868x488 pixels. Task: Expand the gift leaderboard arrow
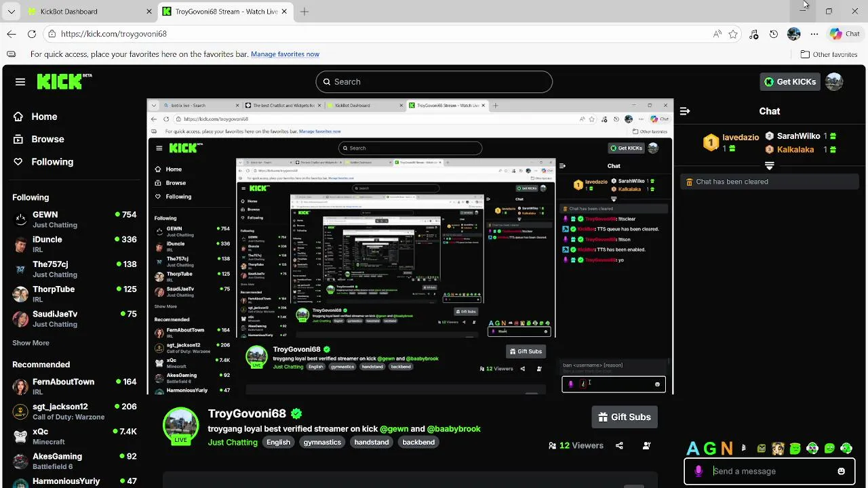769,165
